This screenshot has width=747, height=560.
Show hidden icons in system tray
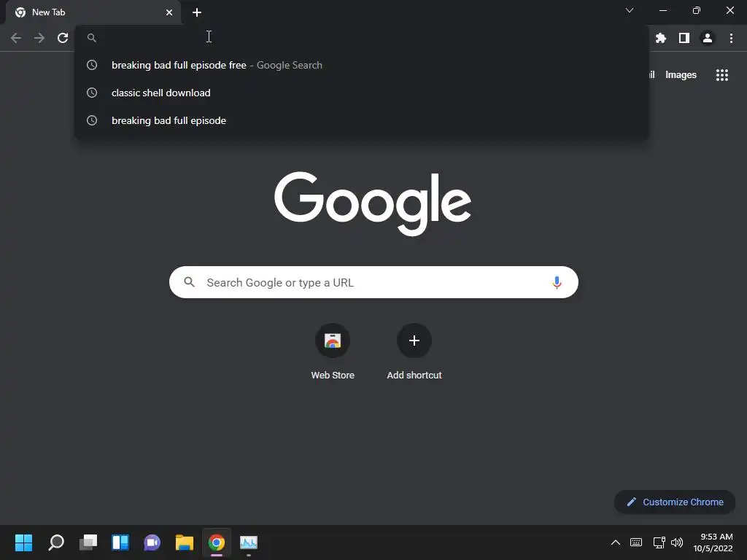[x=616, y=542]
